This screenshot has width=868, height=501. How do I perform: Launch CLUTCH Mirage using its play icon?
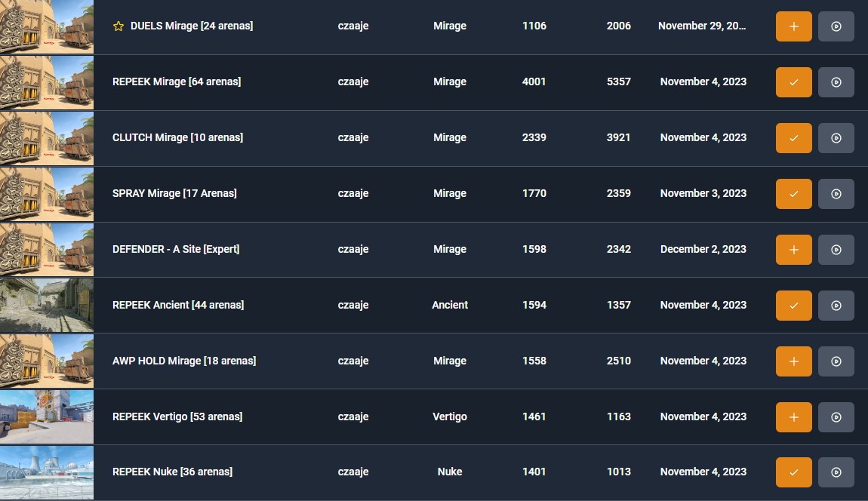click(836, 138)
